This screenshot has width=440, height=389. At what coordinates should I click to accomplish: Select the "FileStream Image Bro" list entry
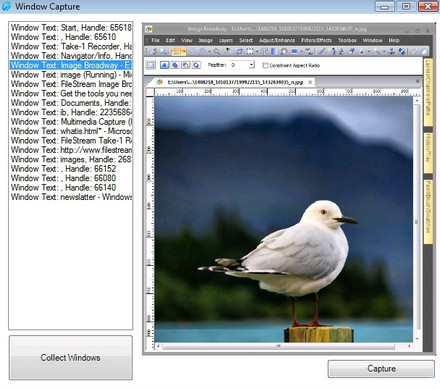click(71, 84)
